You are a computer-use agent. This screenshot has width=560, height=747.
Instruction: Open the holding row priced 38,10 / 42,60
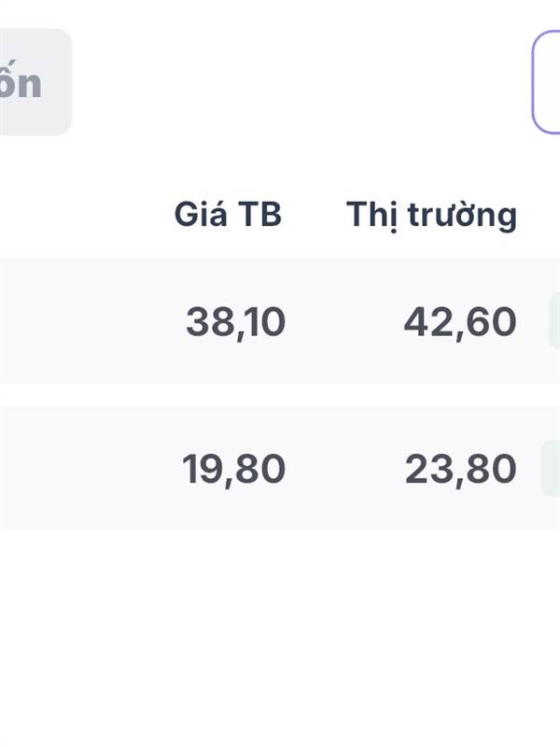click(x=280, y=321)
